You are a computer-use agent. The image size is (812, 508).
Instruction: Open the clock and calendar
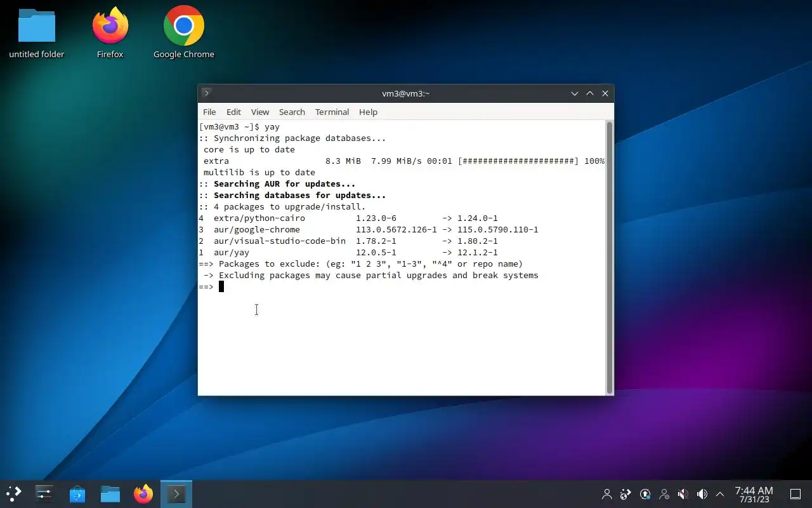(x=754, y=494)
